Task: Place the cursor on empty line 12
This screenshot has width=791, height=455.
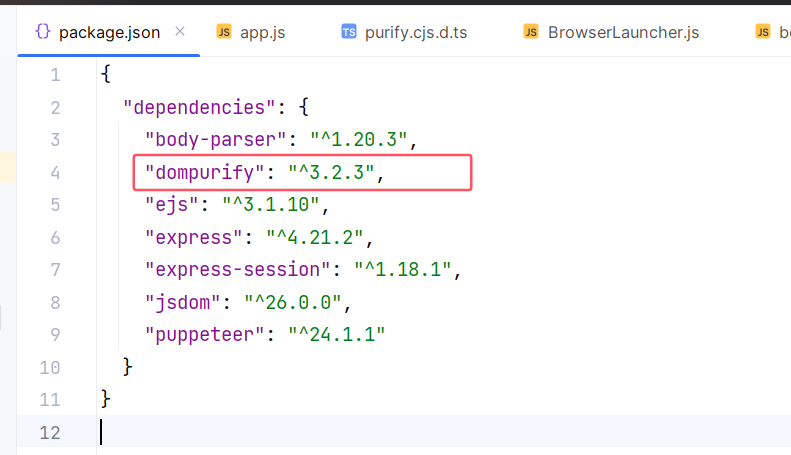Action: (300, 433)
